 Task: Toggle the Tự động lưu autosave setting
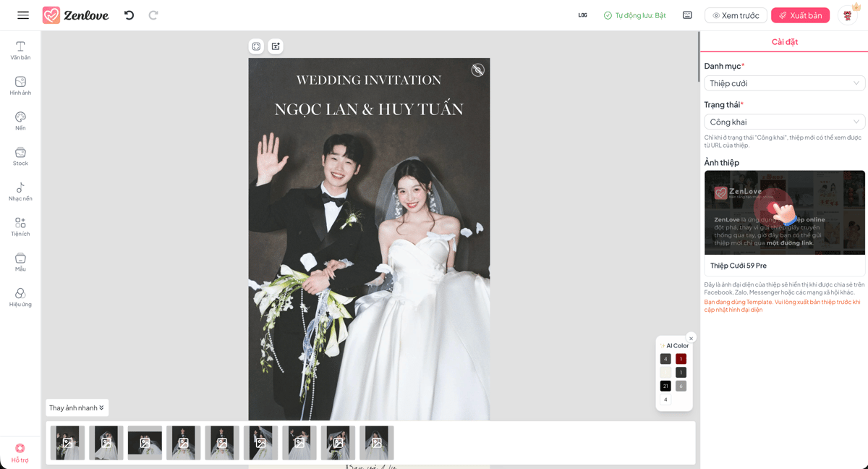(634, 14)
